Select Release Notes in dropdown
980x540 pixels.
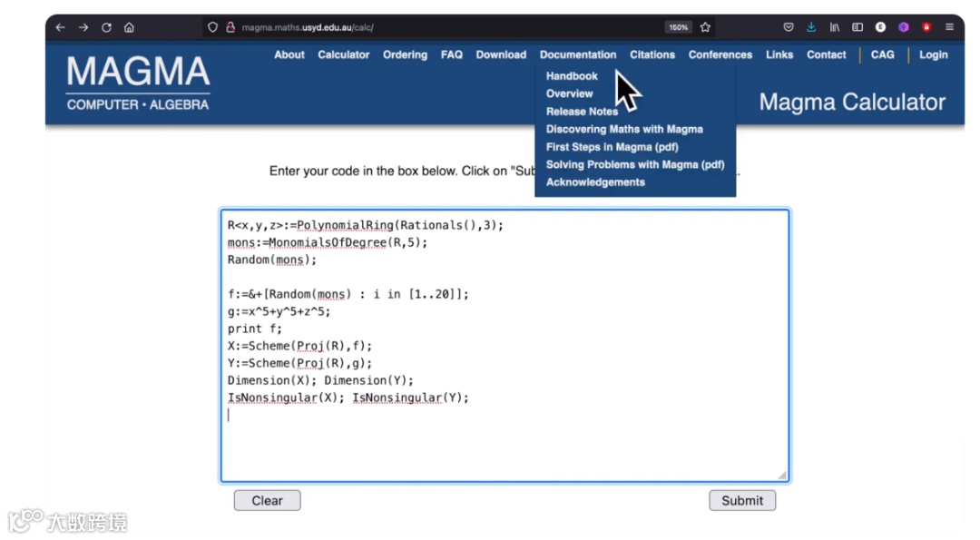pos(582,112)
